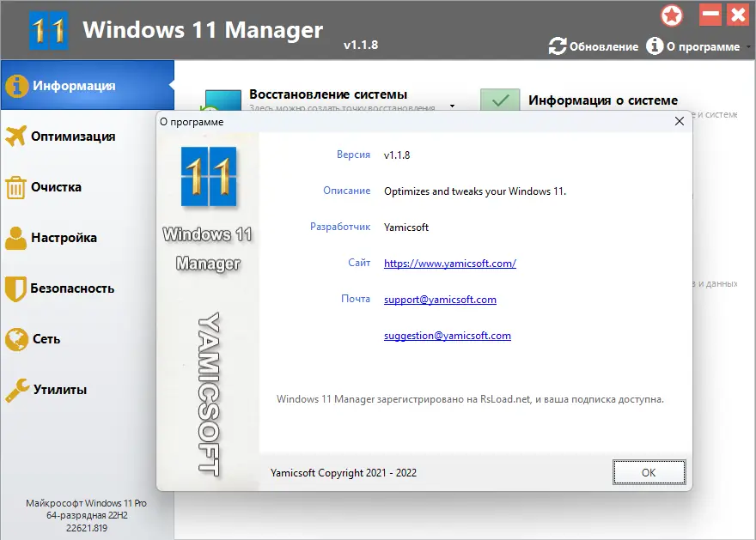
Task: Expand Восстановление системы dropdown arrow
Action: coord(452,106)
